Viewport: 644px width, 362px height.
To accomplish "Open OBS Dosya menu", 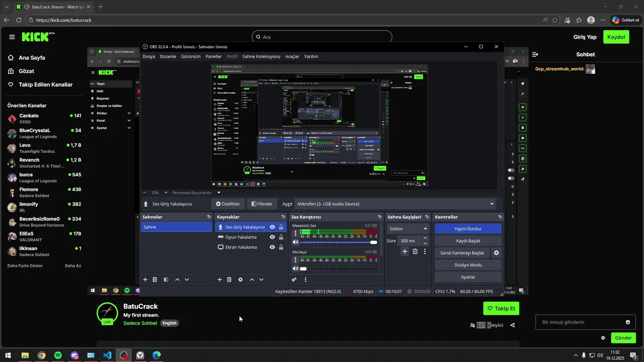I will pos(148,56).
